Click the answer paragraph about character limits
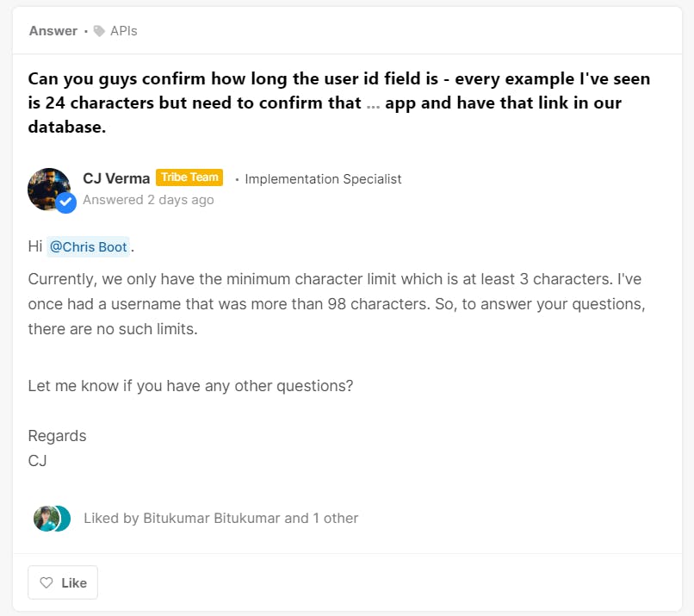 (x=336, y=304)
